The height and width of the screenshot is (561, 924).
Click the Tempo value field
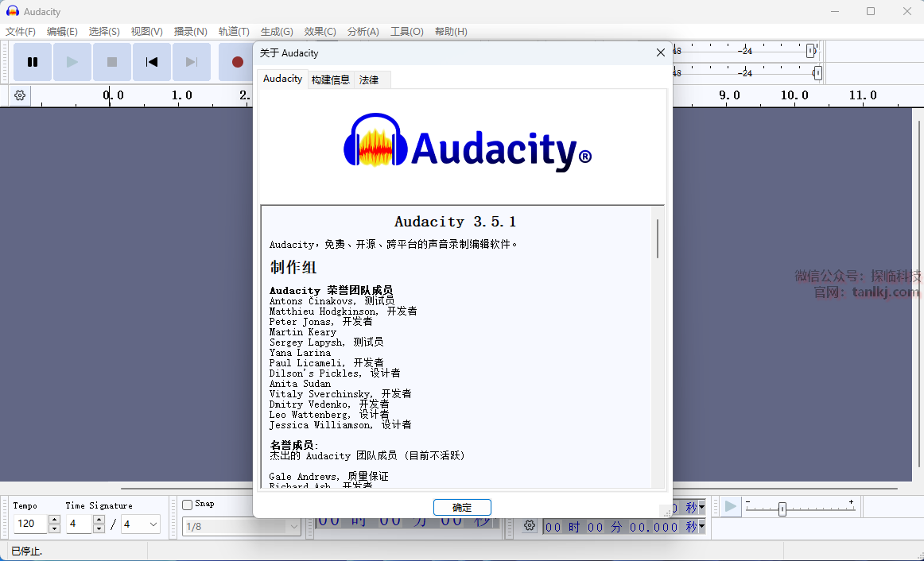pyautogui.click(x=31, y=524)
